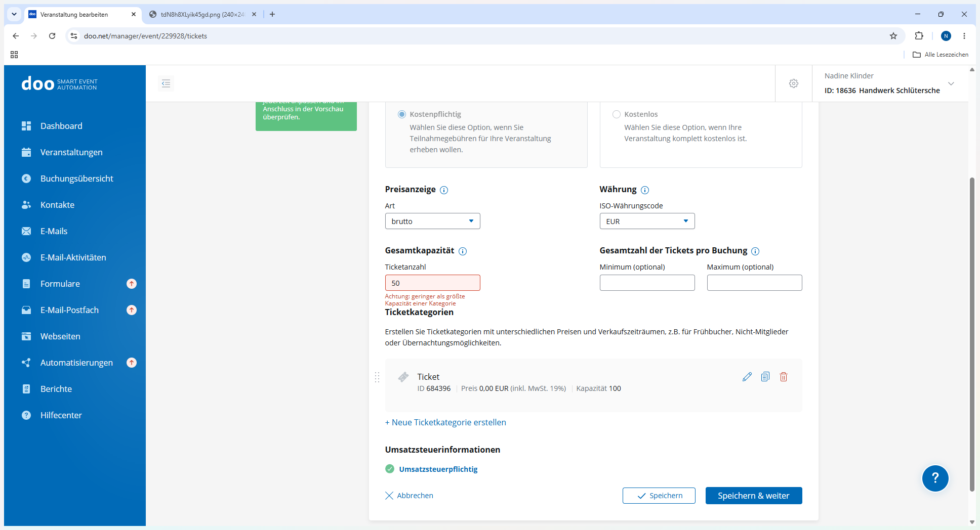Click the Berichte report icon
The height and width of the screenshot is (530, 980).
pyautogui.click(x=26, y=389)
